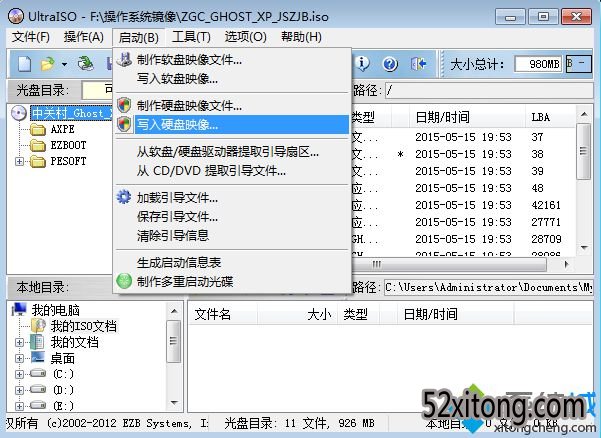Expand the 桌面 node
This screenshot has width=601, height=438.
[19, 358]
